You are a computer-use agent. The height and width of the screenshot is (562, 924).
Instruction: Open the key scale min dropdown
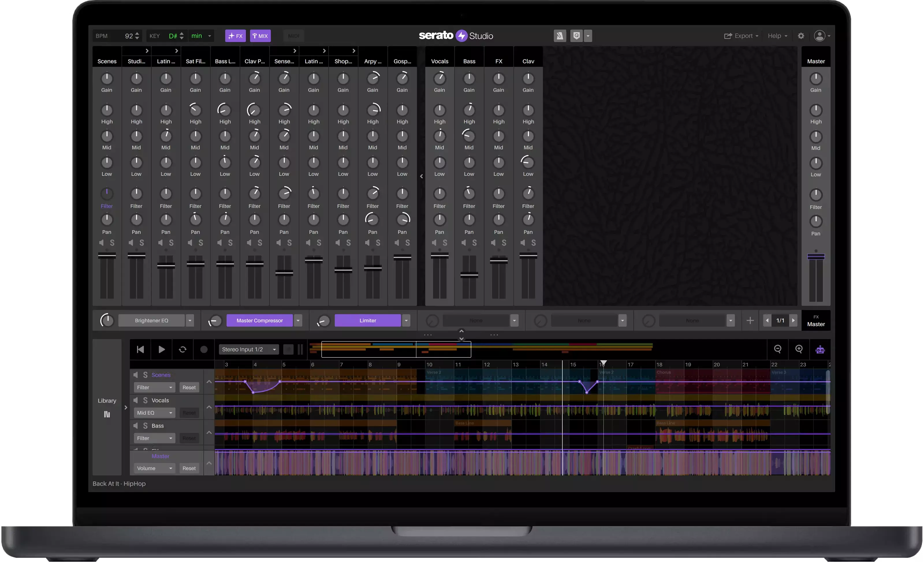(210, 36)
